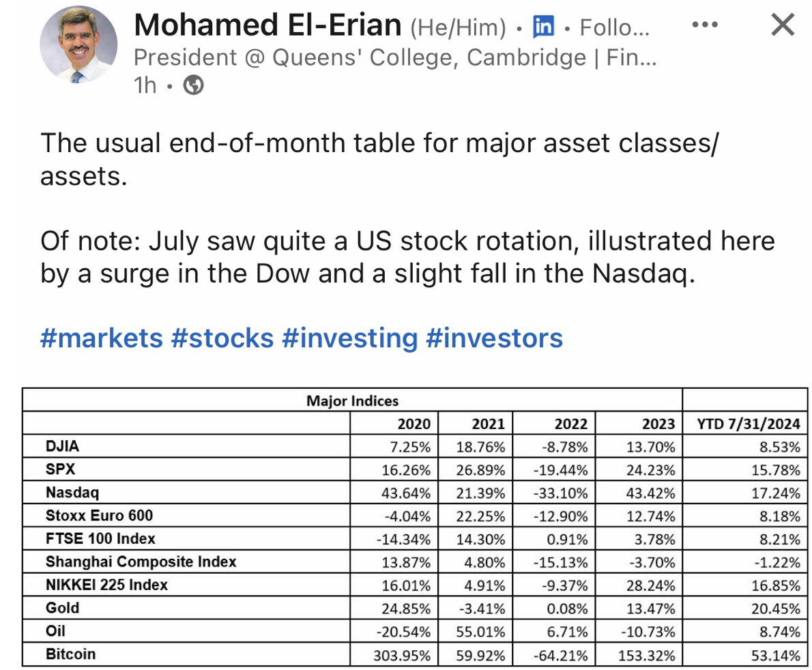
Task: Click the LinkedIn badge icon beside the name
Action: (x=544, y=27)
